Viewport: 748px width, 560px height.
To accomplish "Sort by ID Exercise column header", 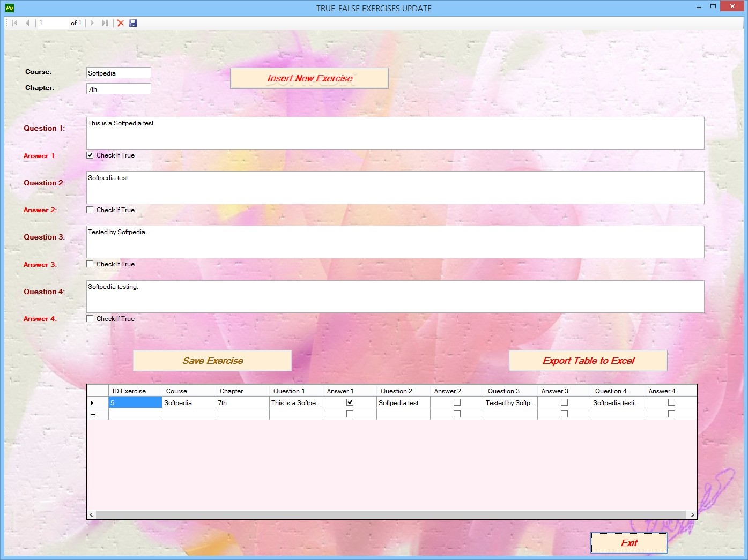I will click(x=135, y=391).
